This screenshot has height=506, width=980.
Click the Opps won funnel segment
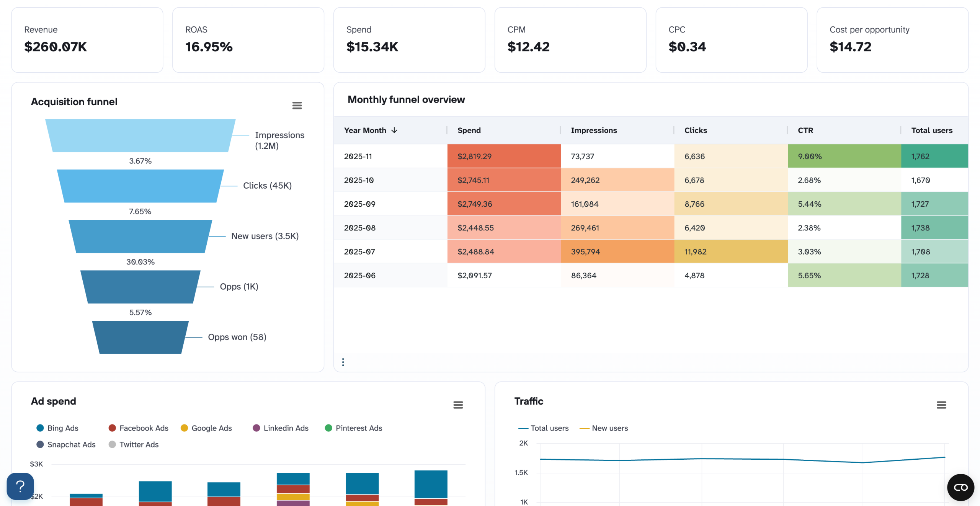pyautogui.click(x=140, y=338)
